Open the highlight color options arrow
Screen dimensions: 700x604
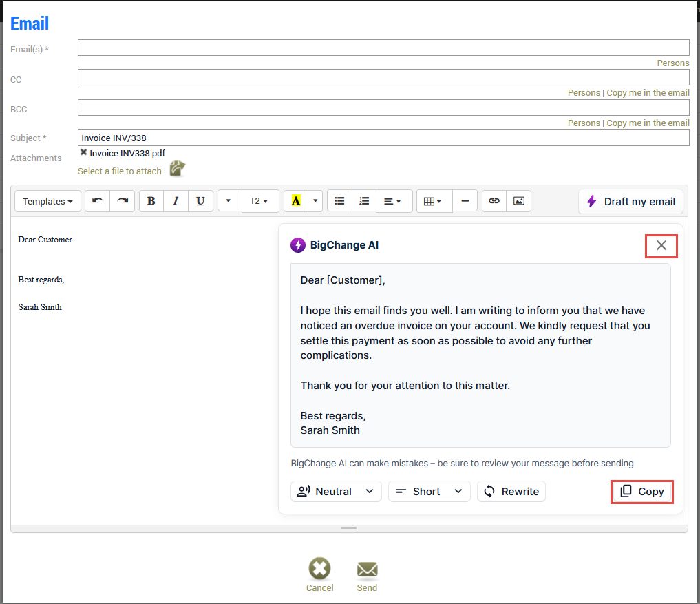[x=315, y=201]
